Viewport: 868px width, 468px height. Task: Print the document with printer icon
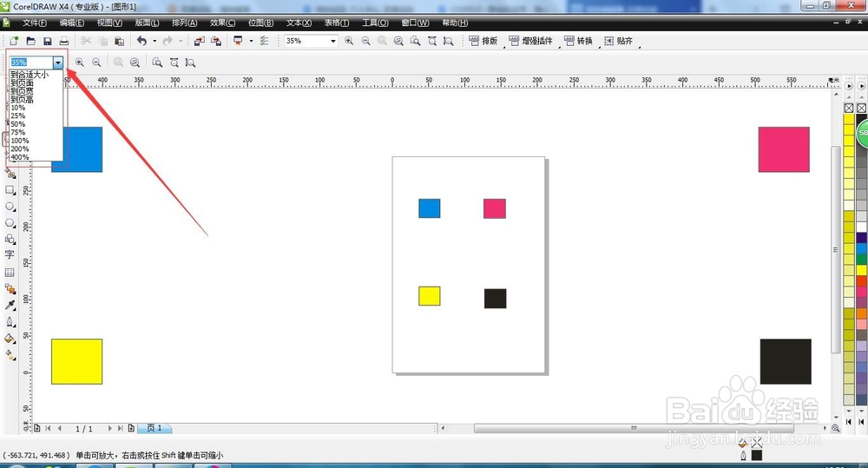tap(64, 41)
